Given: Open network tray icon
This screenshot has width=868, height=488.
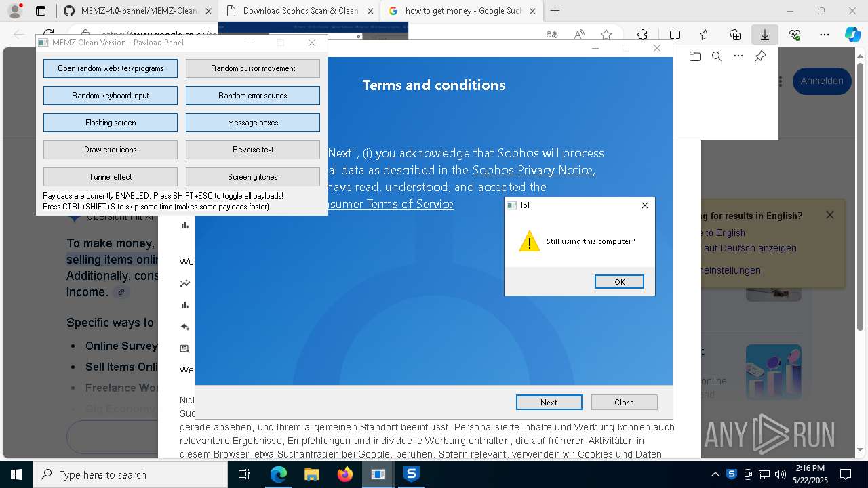Looking at the screenshot, I should click(764, 474).
